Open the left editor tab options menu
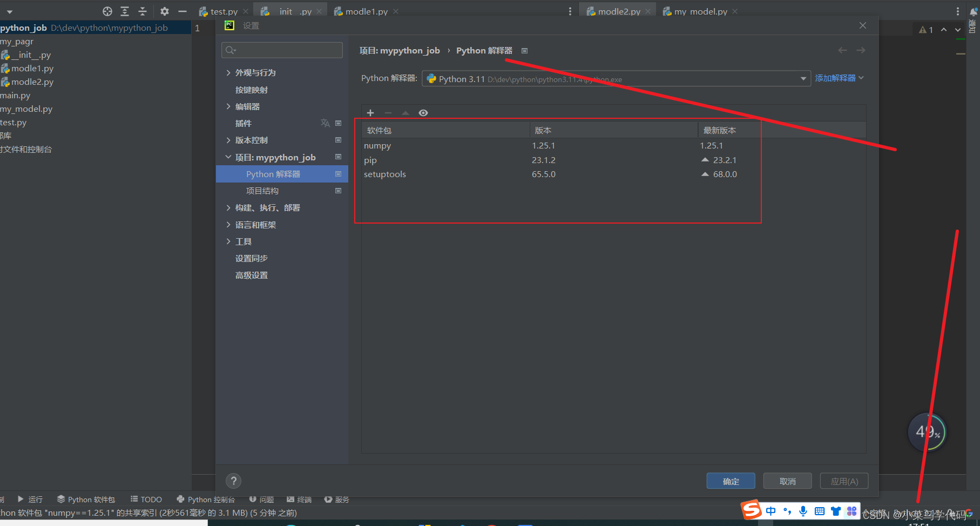 [570, 11]
